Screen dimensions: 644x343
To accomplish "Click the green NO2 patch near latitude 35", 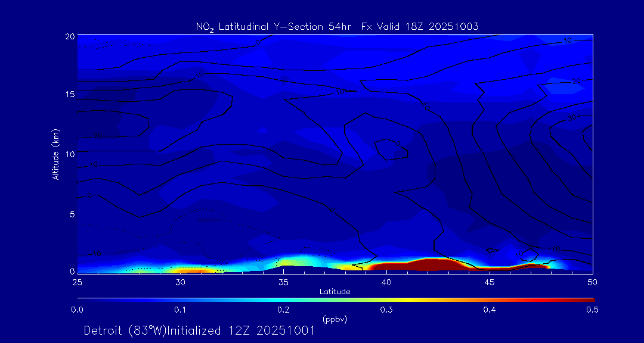I will point(290,261).
